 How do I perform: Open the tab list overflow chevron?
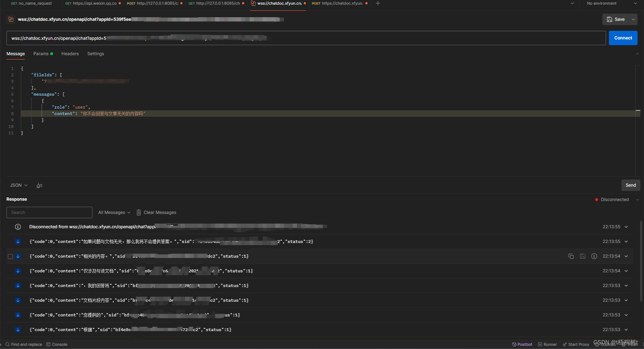tap(572, 3)
